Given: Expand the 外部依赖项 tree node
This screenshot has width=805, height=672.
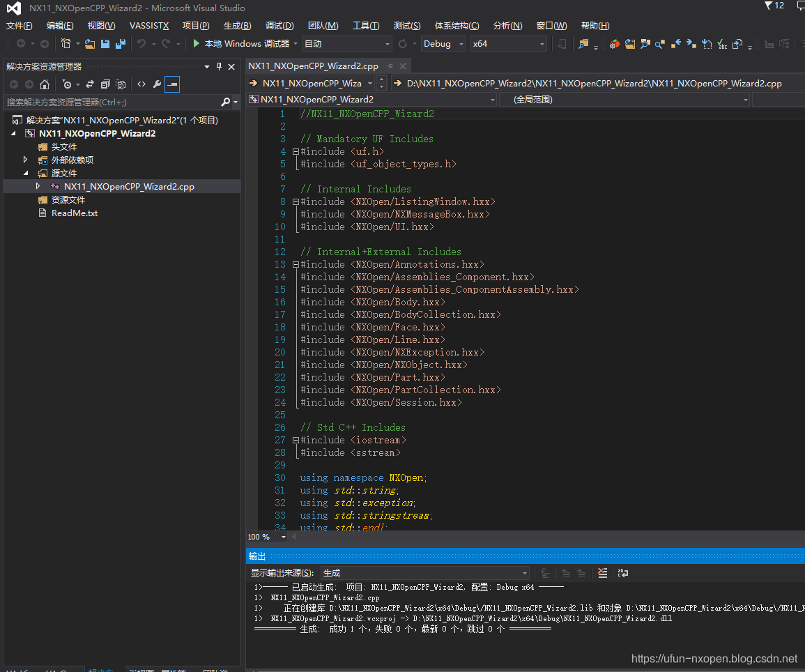Looking at the screenshot, I should click(25, 160).
